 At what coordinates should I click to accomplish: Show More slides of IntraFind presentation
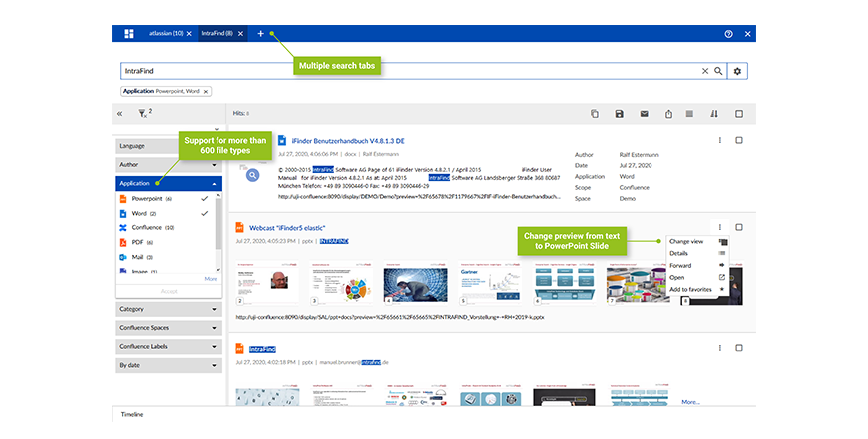click(690, 402)
